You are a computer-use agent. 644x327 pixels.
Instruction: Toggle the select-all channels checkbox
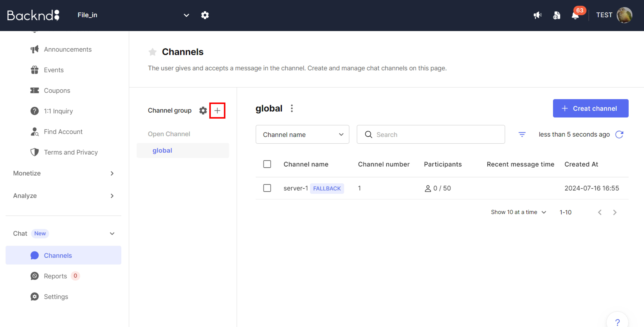267,164
